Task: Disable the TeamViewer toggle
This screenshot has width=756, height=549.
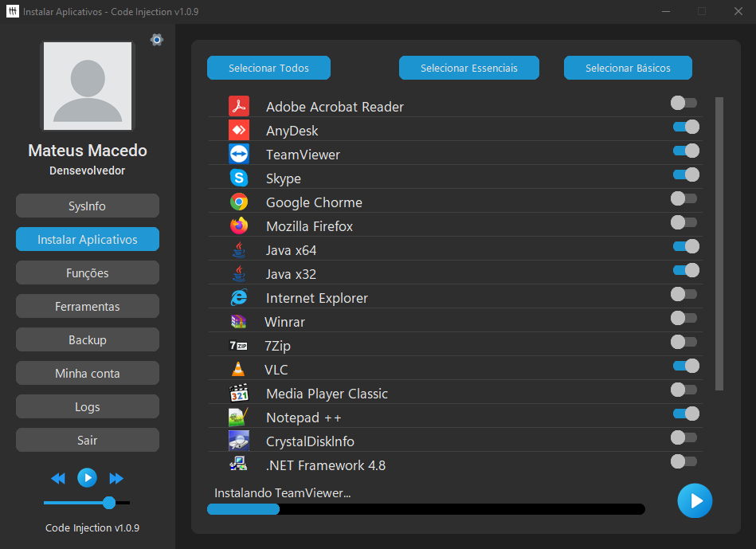Action: pyautogui.click(x=686, y=151)
